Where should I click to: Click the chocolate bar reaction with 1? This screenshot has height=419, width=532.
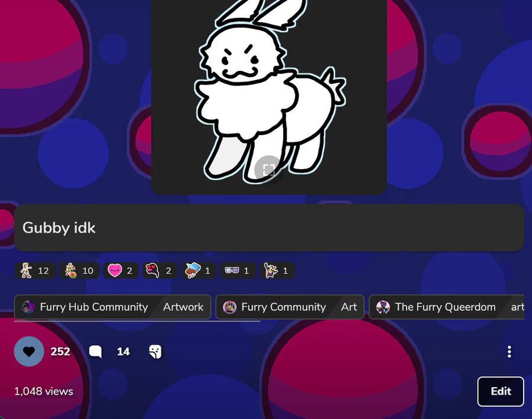point(199,270)
